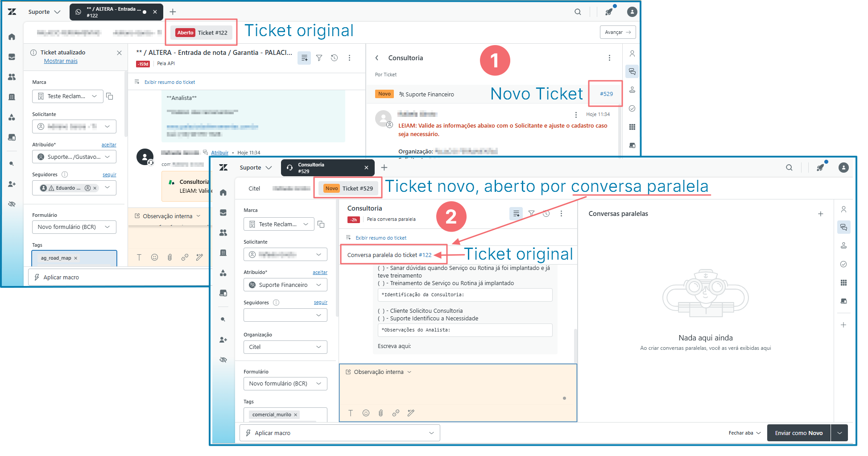This screenshot has width=868, height=456.
Task: Open Home in the ticket #122 window sidebar
Action: click(x=12, y=37)
